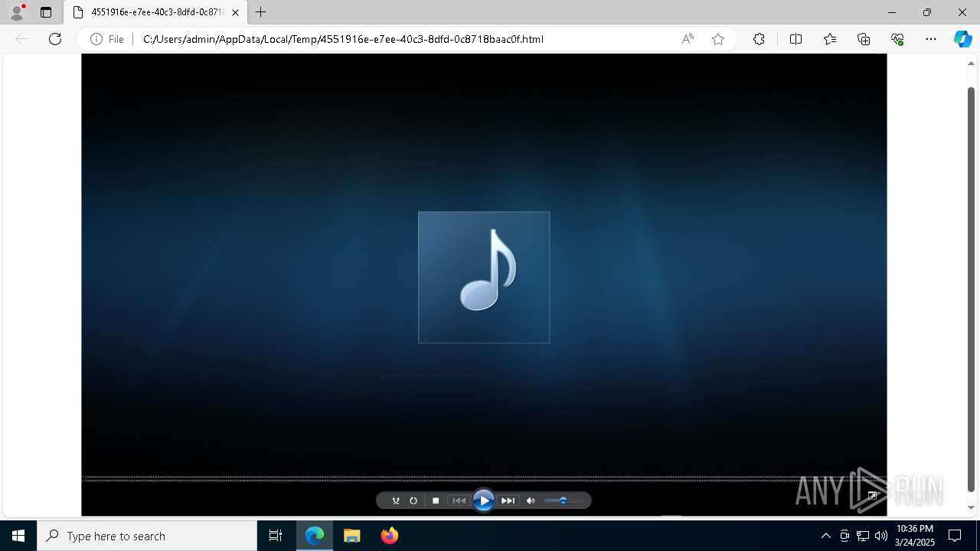This screenshot has width=980, height=551.
Task: Open File Explorer from the taskbar
Action: [x=351, y=536]
